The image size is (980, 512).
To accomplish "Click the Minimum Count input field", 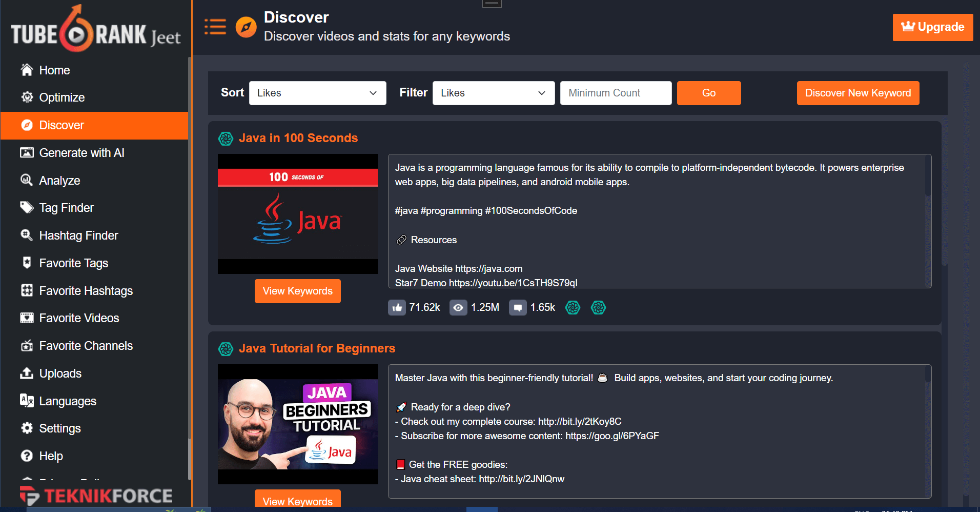I will click(616, 93).
